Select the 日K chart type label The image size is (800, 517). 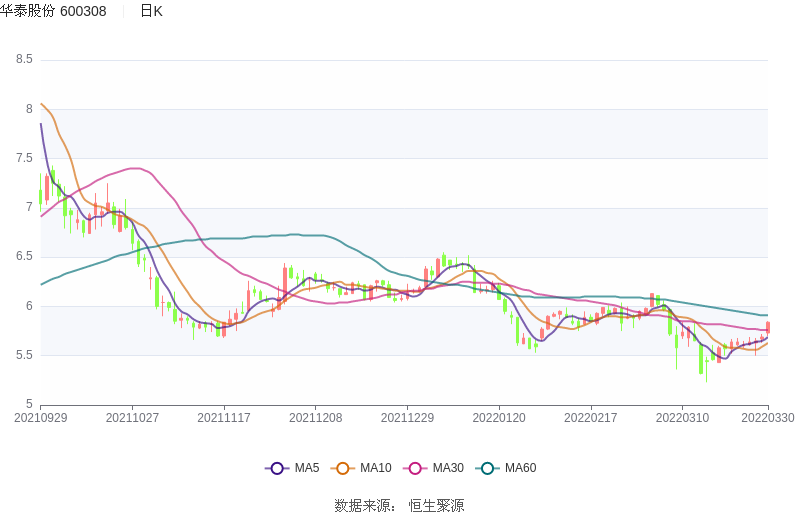[151, 11]
